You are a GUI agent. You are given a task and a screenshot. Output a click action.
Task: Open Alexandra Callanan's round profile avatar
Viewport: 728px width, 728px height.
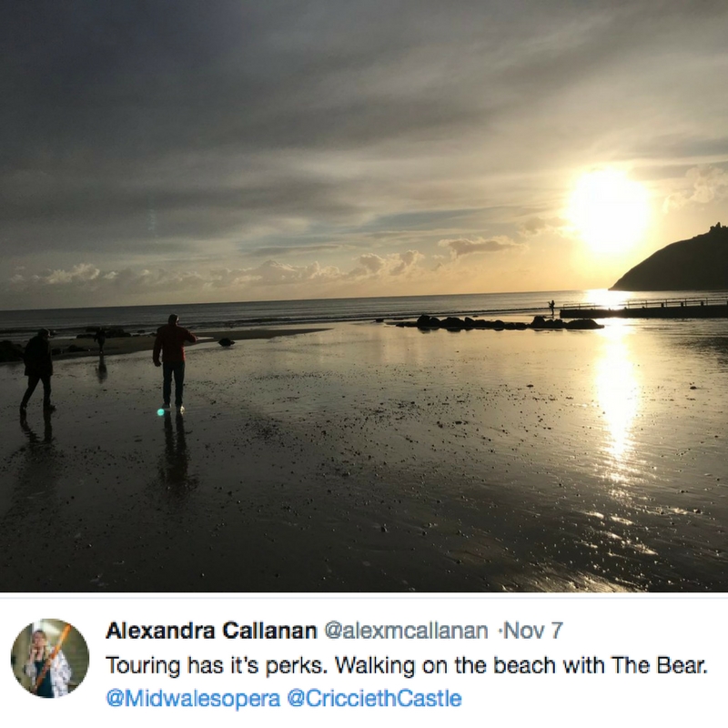pos(50,658)
